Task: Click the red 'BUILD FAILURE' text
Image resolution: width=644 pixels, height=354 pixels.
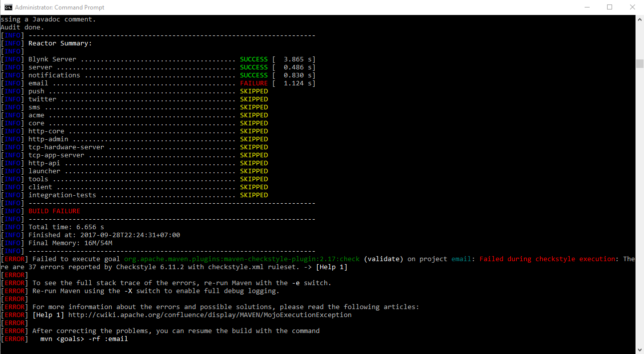Action: [x=54, y=211]
